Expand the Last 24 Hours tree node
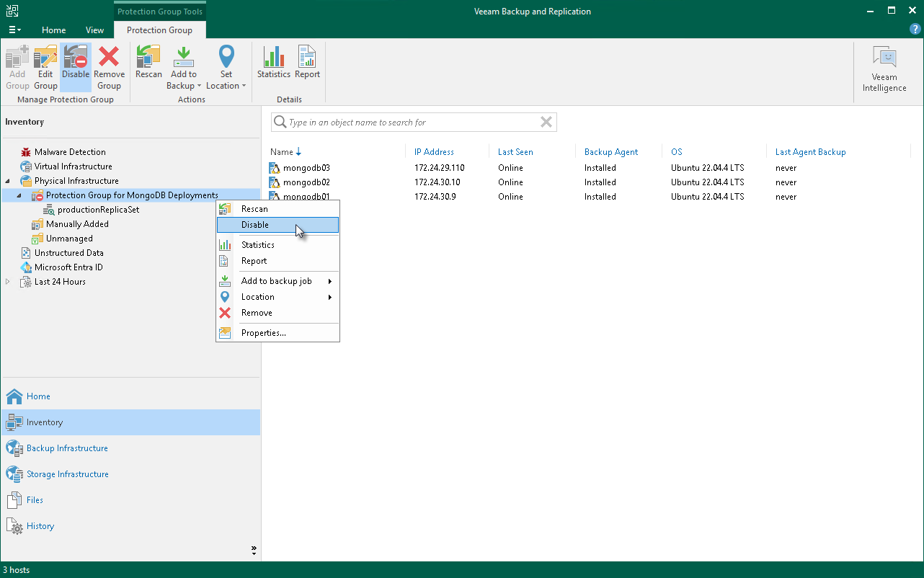This screenshot has height=578, width=924. pos(8,282)
